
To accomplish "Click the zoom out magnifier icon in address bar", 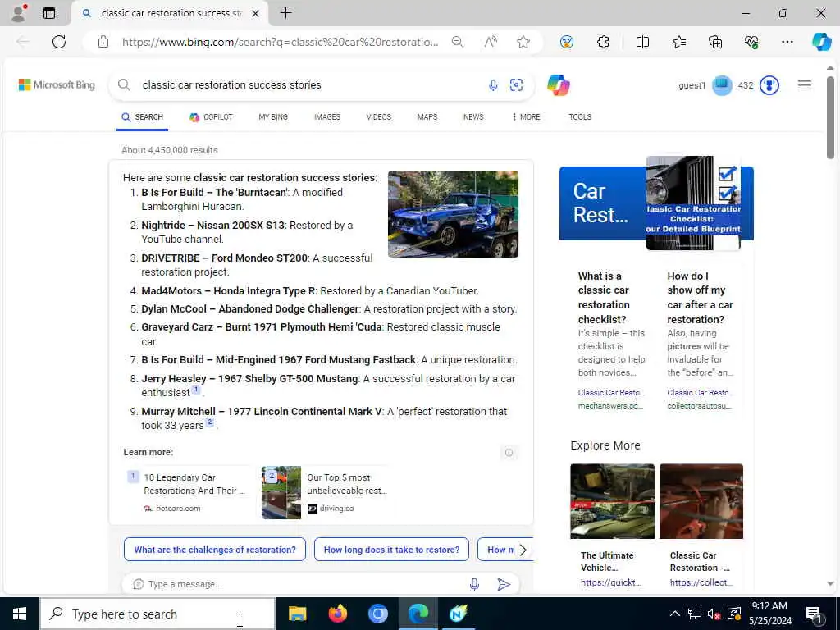I will [458, 42].
